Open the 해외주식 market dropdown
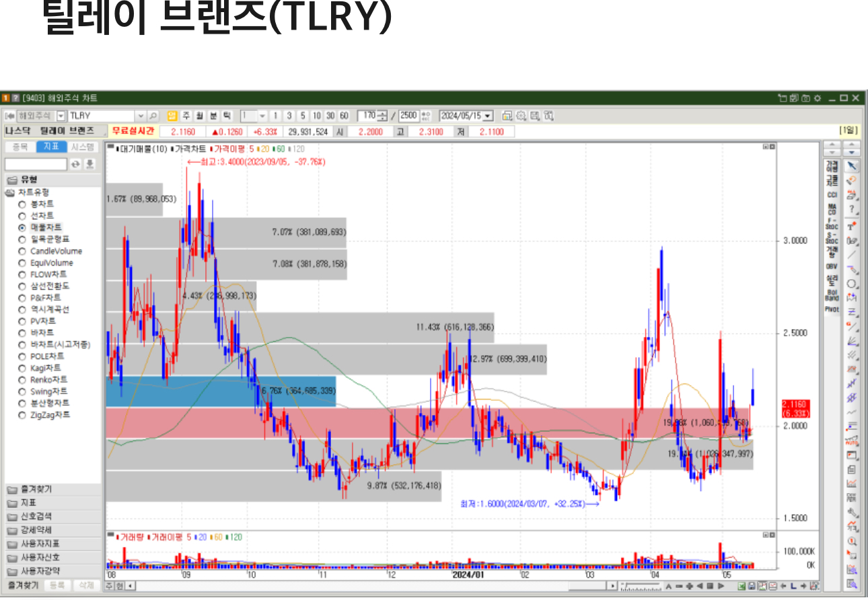 pos(61,116)
